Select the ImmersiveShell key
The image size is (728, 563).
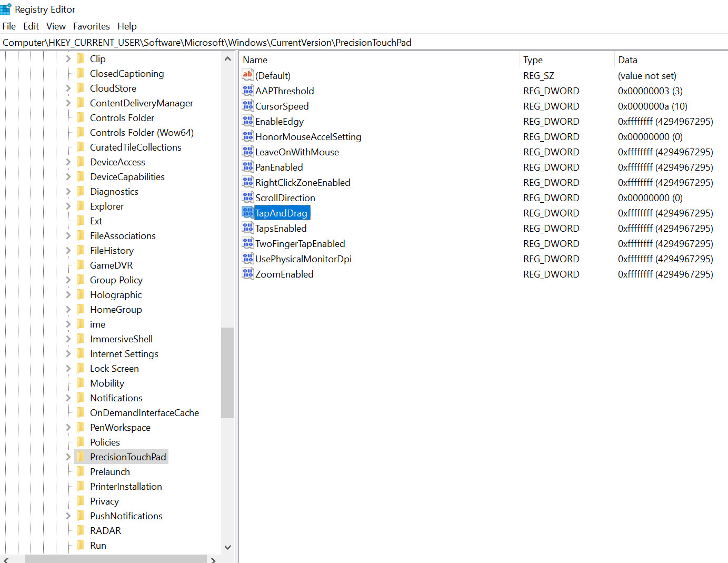pos(121,339)
